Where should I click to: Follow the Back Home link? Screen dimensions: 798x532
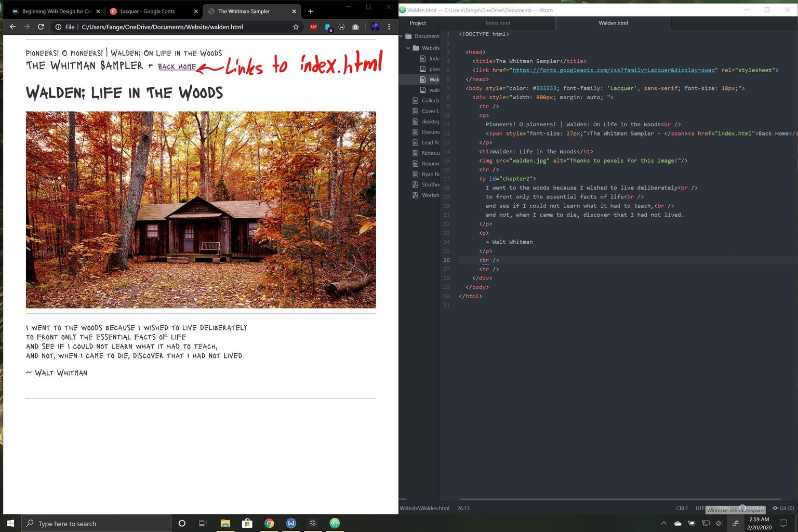(177, 67)
